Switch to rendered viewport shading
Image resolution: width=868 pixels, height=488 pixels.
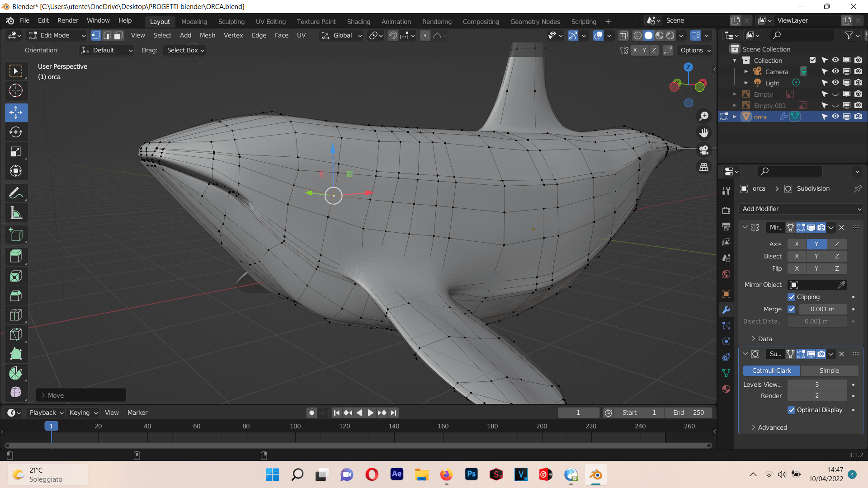[670, 35]
